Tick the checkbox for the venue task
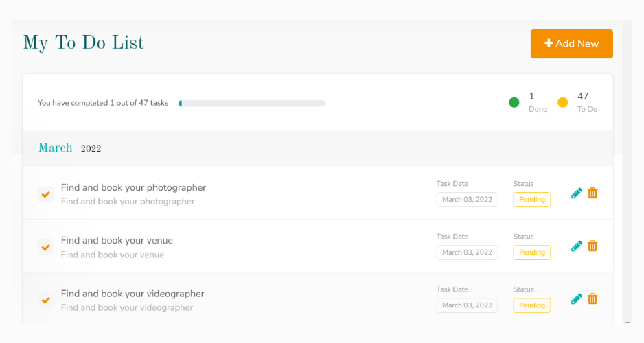This screenshot has width=644, height=343. pos(45,248)
